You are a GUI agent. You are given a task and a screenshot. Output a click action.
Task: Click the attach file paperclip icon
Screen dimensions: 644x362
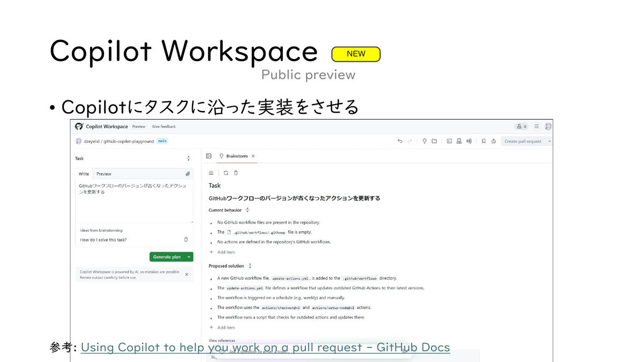(x=188, y=174)
